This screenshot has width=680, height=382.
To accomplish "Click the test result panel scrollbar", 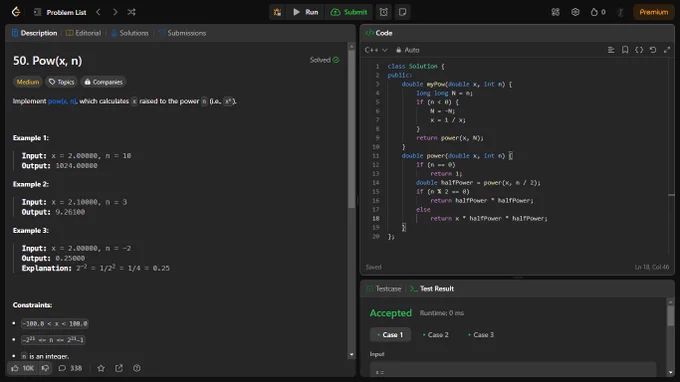I will pyautogui.click(x=670, y=316).
